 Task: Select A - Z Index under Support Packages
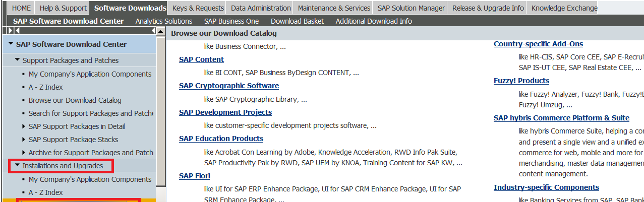tap(45, 87)
